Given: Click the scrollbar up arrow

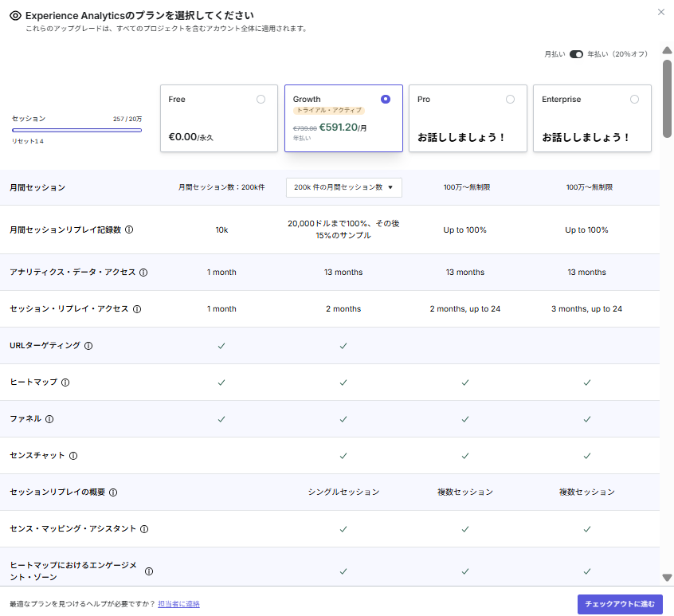Looking at the screenshot, I should 667,50.
